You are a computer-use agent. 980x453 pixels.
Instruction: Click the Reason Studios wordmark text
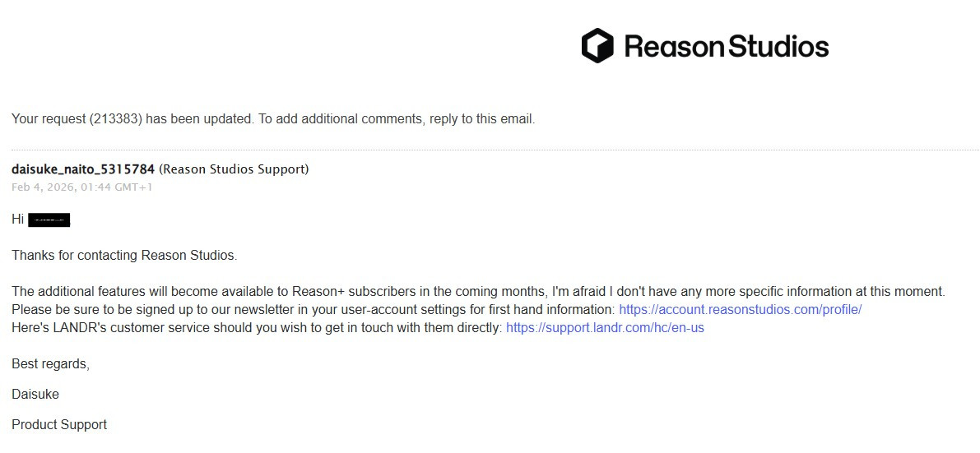[727, 46]
